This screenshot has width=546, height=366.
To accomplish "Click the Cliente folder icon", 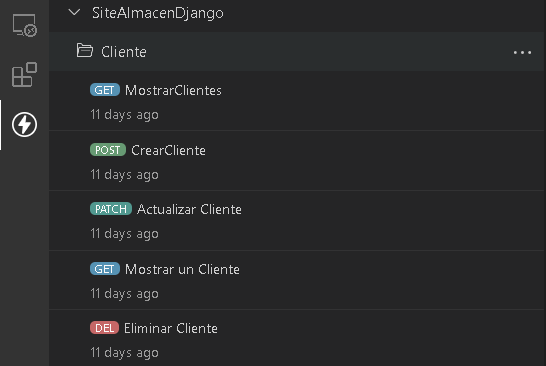I will 85,50.
